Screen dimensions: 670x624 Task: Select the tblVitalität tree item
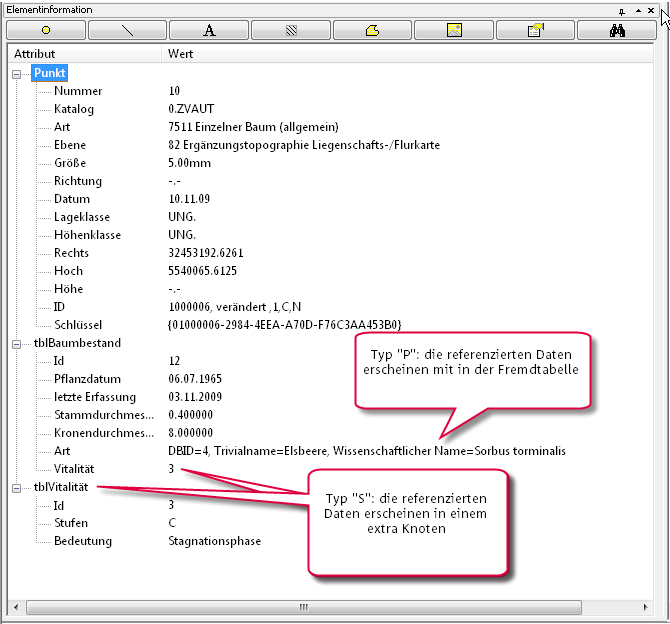61,487
